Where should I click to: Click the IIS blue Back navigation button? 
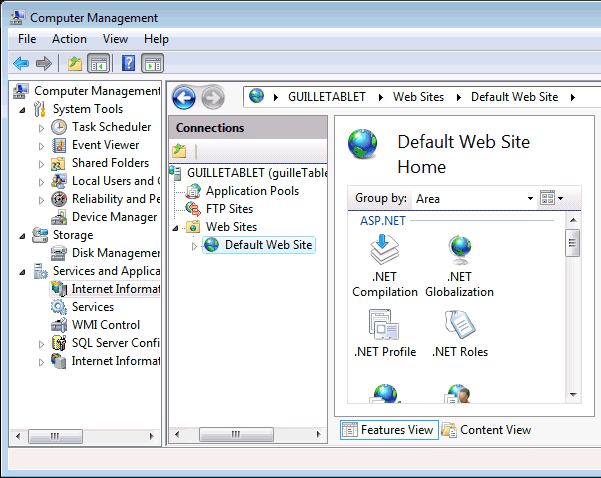click(x=184, y=97)
